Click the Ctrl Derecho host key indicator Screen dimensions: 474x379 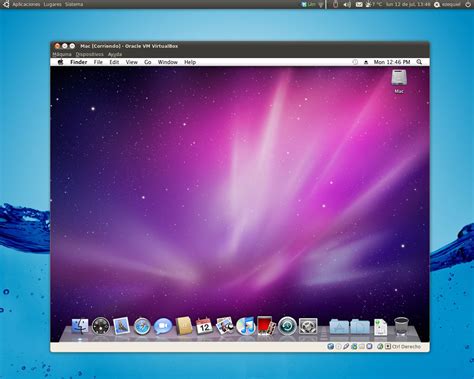click(406, 347)
